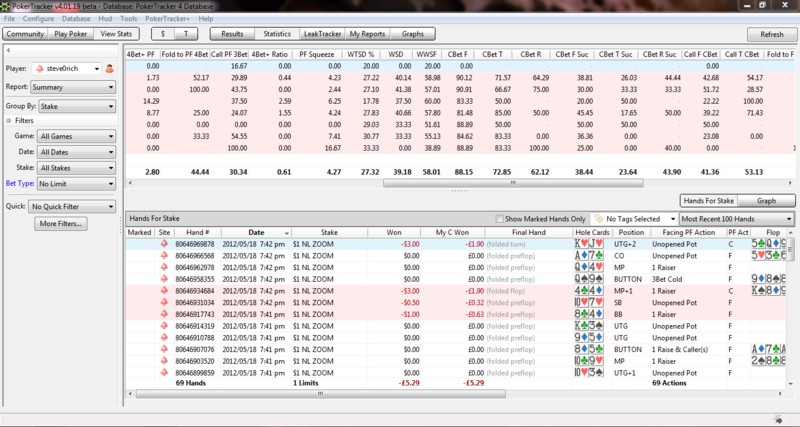Click the More Filters button

61,223
